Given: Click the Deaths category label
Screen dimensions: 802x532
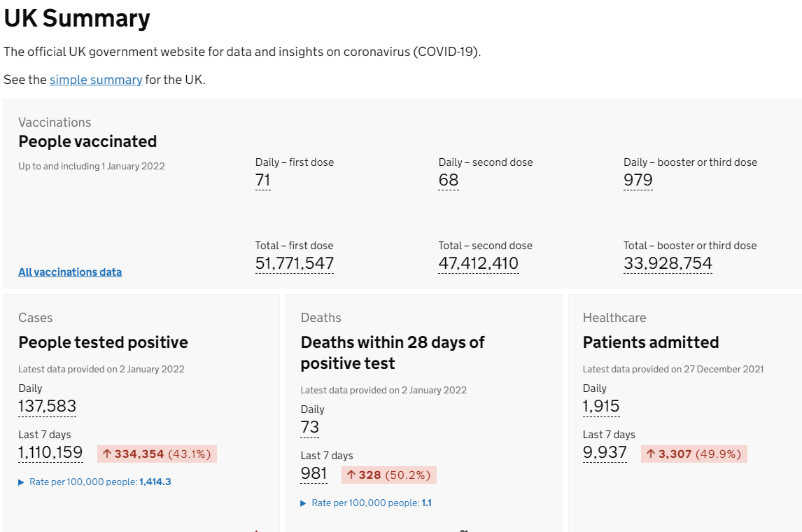Looking at the screenshot, I should [321, 318].
